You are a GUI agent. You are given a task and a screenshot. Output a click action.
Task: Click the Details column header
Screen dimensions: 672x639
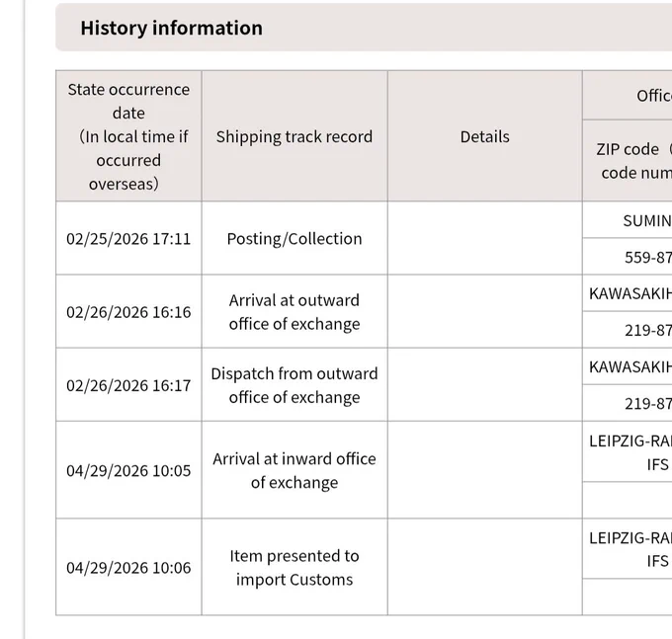484,136
